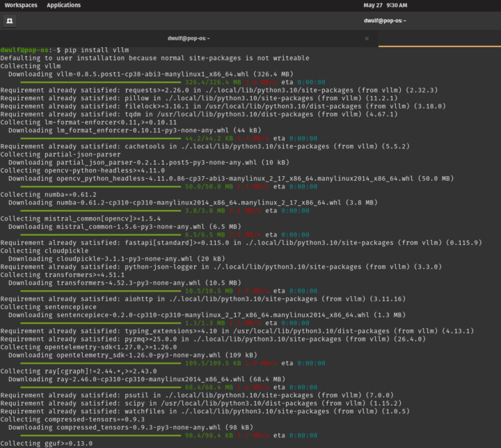The height and width of the screenshot is (448, 501).
Task: Open the Workspaces overview
Action: pos(21,5)
